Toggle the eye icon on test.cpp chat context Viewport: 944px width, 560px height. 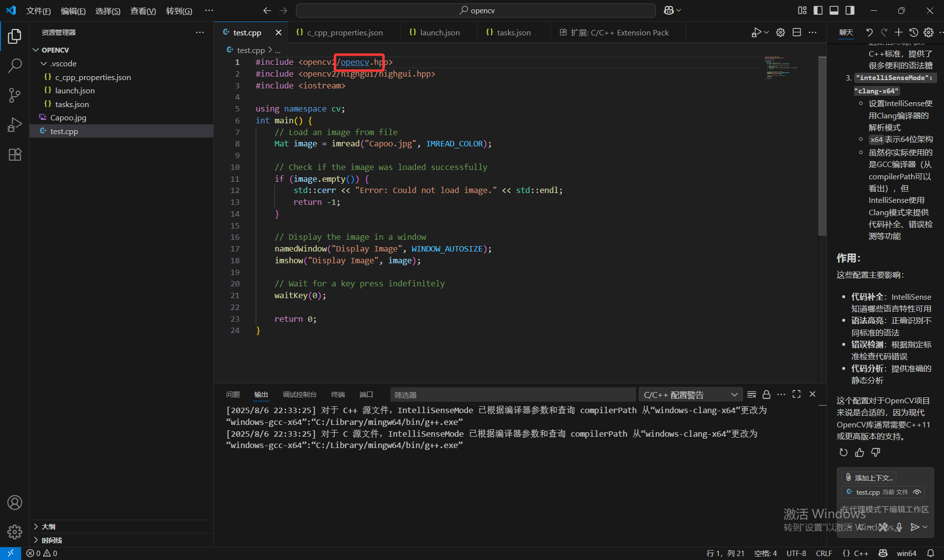[917, 492]
